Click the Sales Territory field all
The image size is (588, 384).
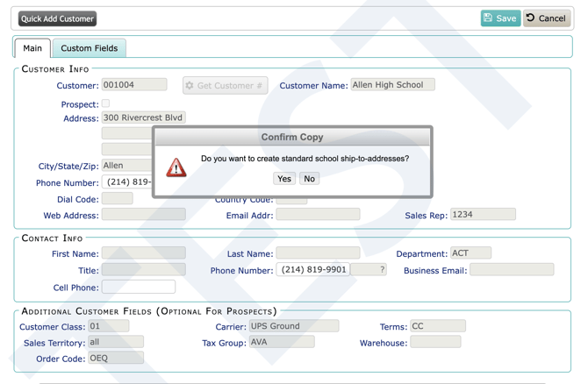(x=116, y=342)
